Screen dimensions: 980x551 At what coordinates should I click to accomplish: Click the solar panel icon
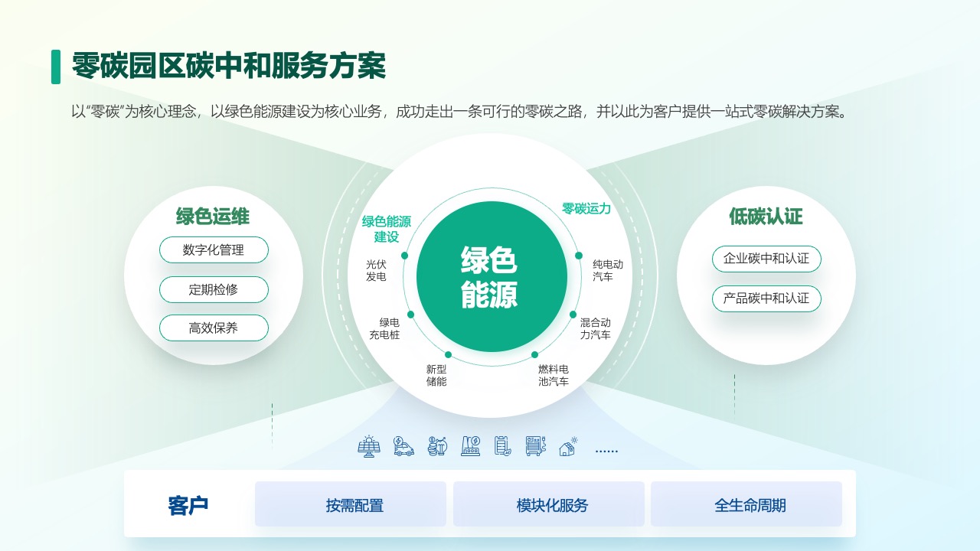(x=369, y=446)
